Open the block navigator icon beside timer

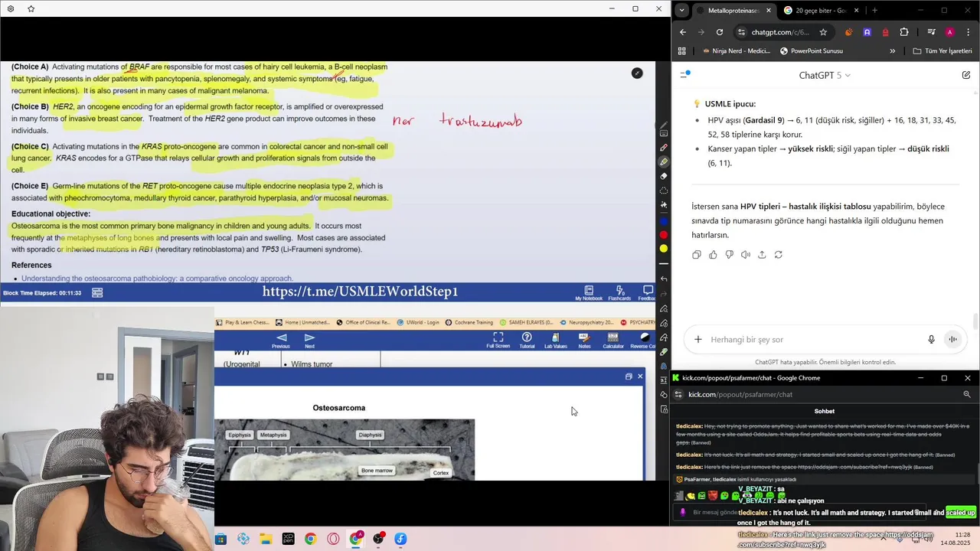pos(97,292)
